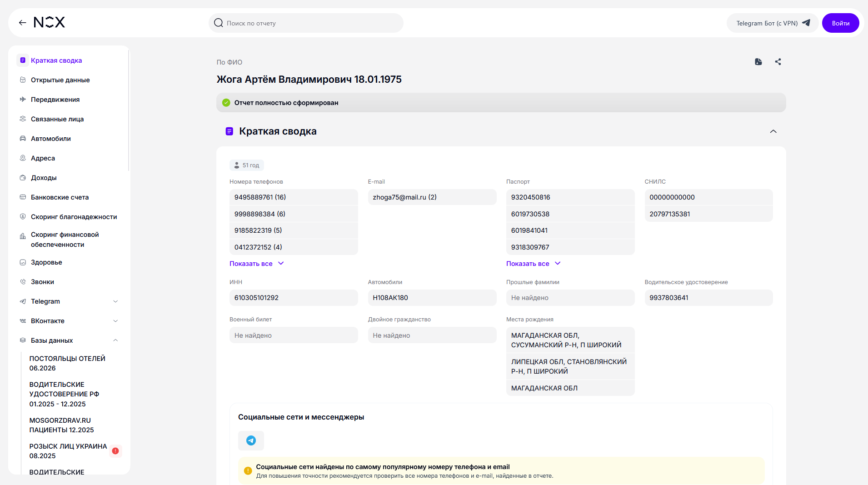Show all passport numbers
Image resolution: width=868 pixels, height=485 pixels.
(534, 264)
